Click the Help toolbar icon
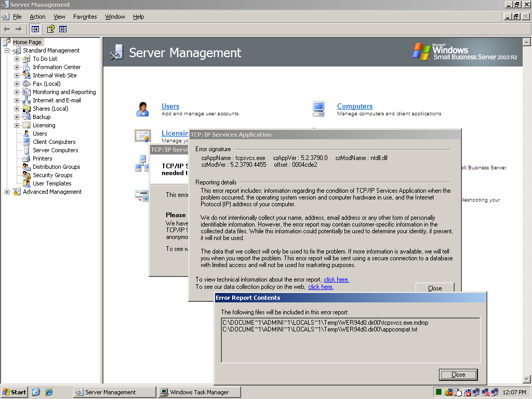532x399 pixels. 51,29
